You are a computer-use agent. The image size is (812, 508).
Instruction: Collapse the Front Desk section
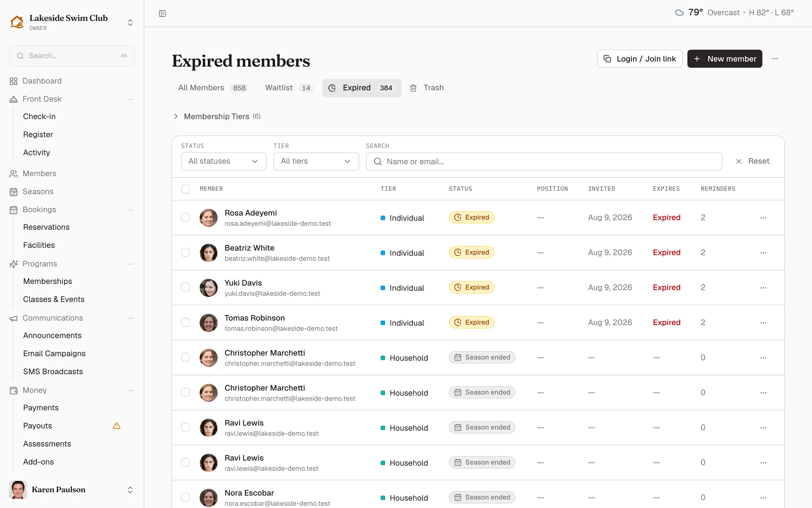coord(131,99)
